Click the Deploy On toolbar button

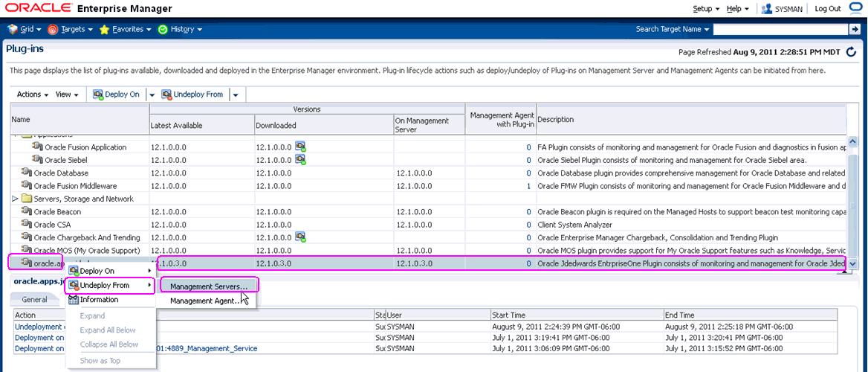pos(116,94)
